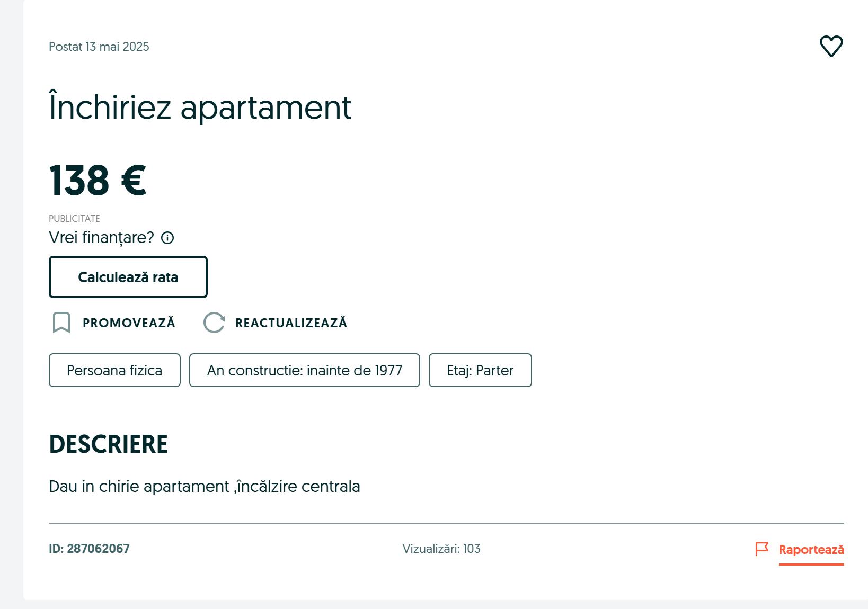Click the Închiriez apartament listing title

pyautogui.click(x=200, y=108)
